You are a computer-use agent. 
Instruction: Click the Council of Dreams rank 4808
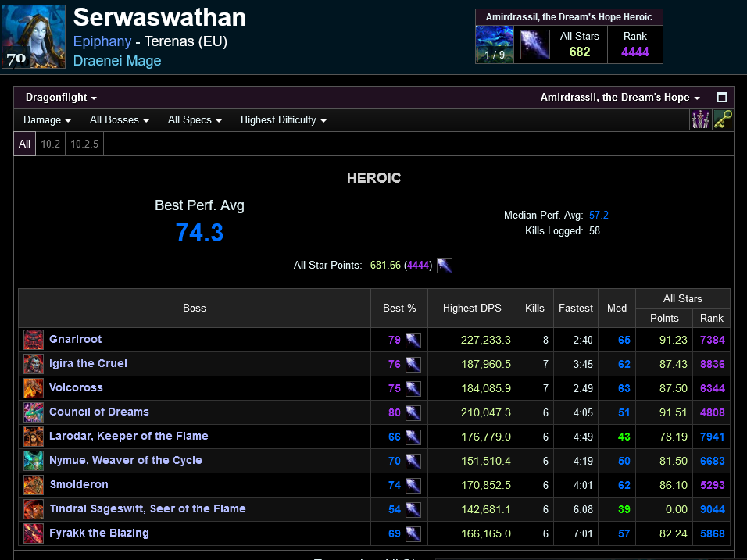coord(712,413)
